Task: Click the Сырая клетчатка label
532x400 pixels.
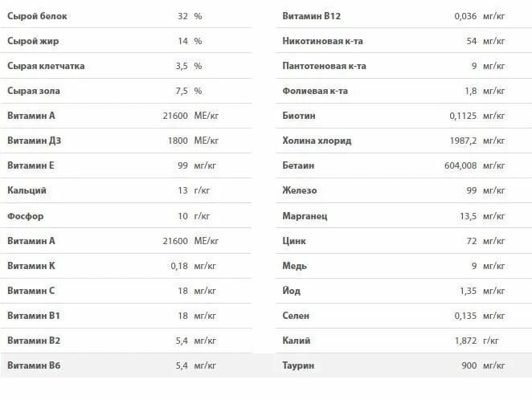Action: 46,66
